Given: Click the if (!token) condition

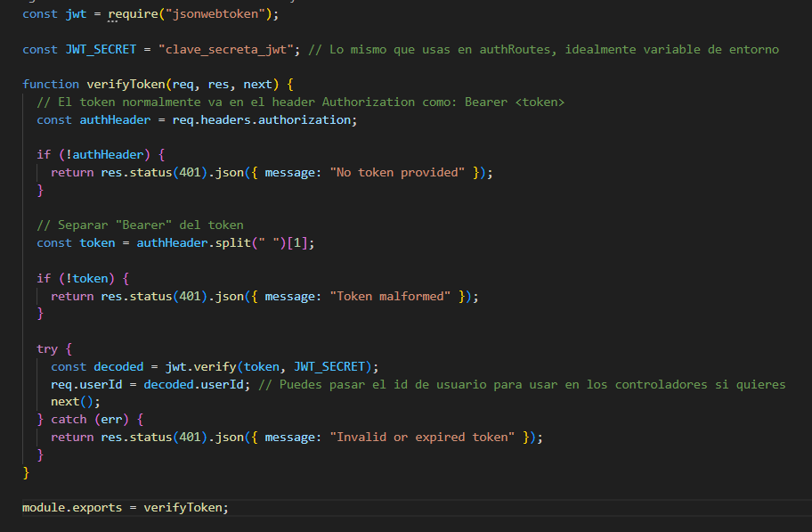Looking at the screenshot, I should [76, 278].
